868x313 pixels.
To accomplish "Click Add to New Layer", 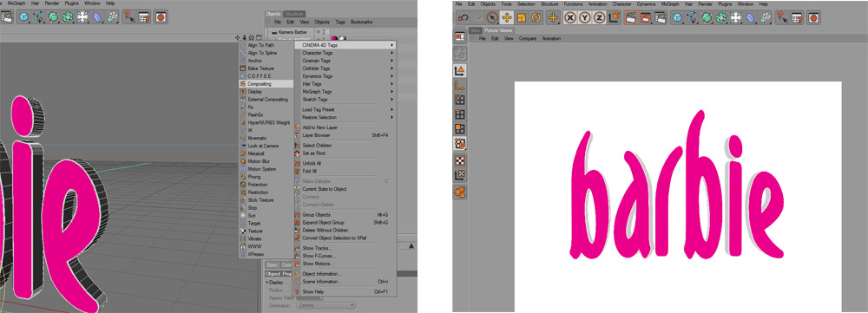I will coord(345,127).
